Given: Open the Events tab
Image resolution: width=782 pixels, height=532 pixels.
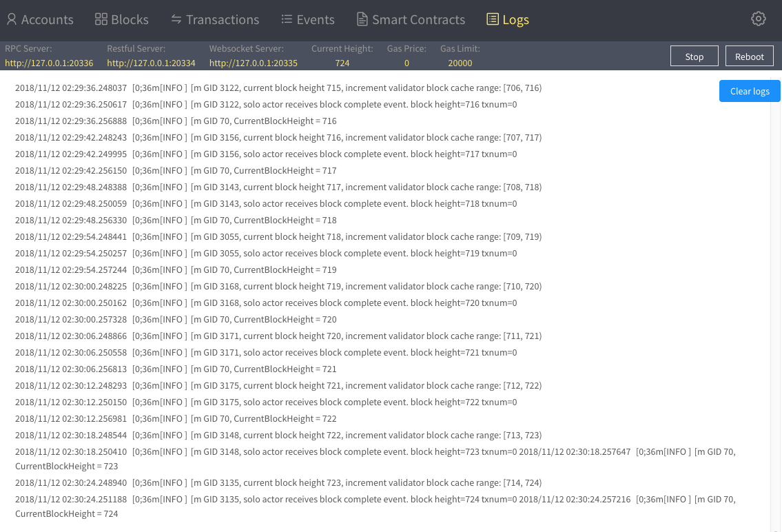Looking at the screenshot, I should (308, 19).
